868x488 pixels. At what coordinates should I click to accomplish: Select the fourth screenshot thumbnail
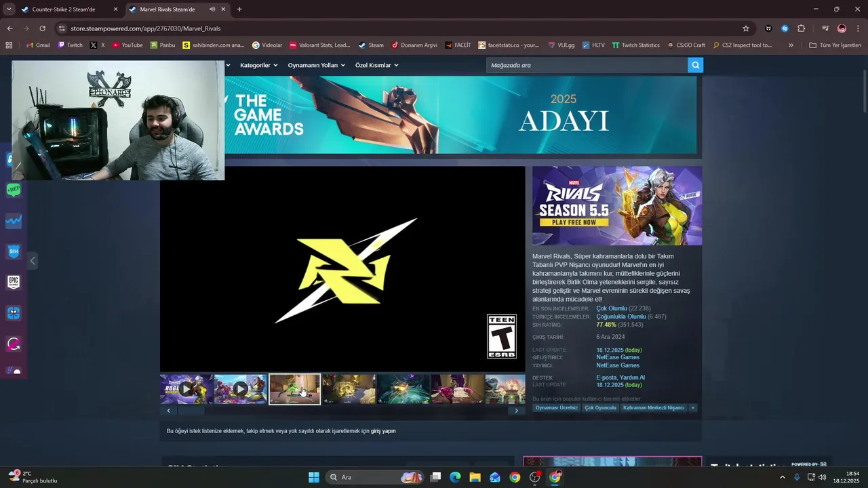pyautogui.click(x=349, y=389)
